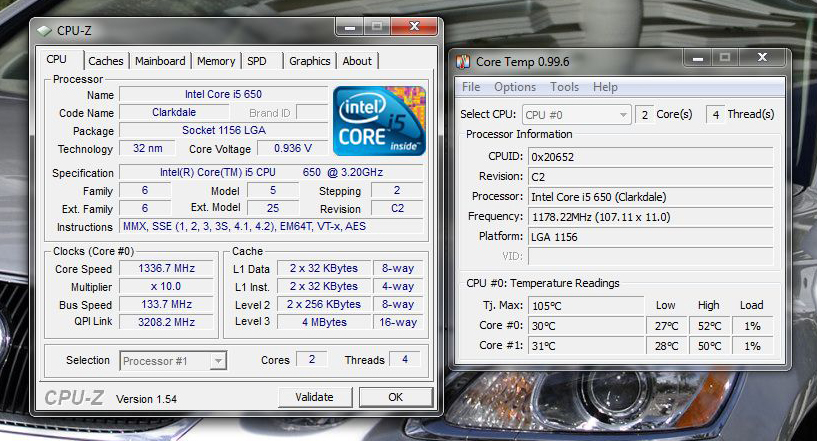817x441 pixels.
Task: Open the Memory tab
Action: 216,61
